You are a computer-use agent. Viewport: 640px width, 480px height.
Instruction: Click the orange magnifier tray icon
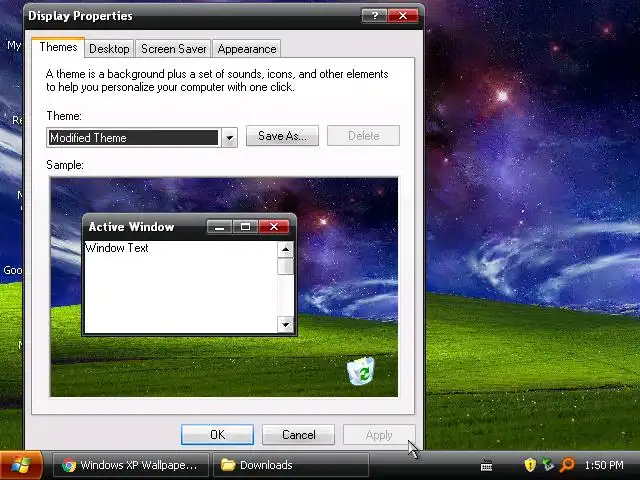pos(567,464)
